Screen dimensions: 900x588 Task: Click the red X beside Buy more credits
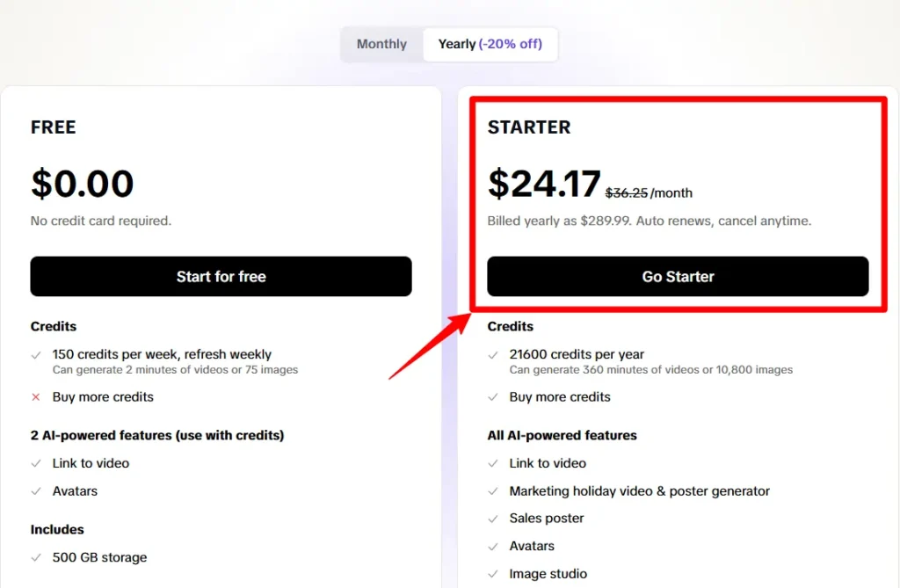point(36,397)
